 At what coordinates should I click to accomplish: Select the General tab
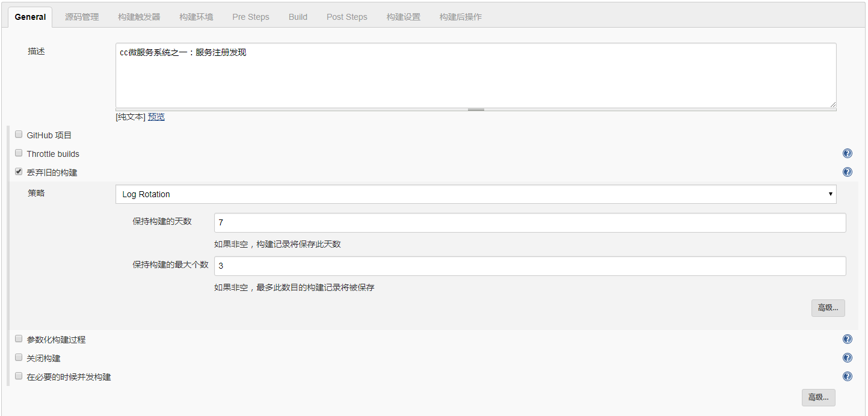(x=30, y=17)
